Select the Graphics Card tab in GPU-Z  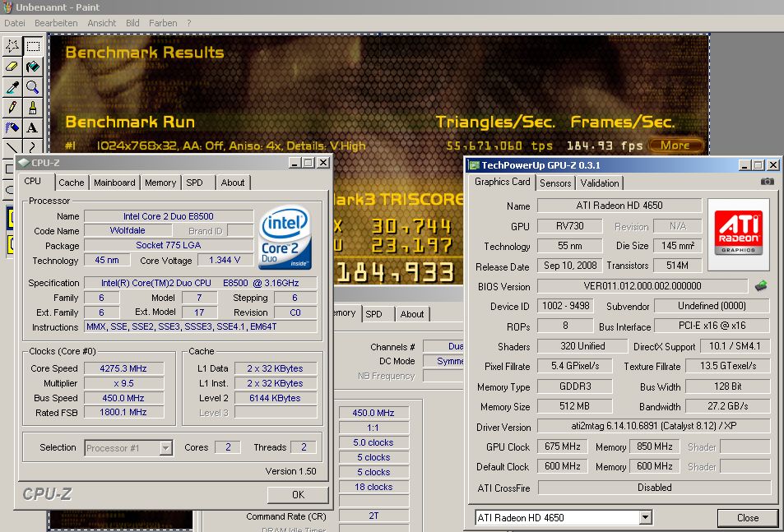pos(502,182)
